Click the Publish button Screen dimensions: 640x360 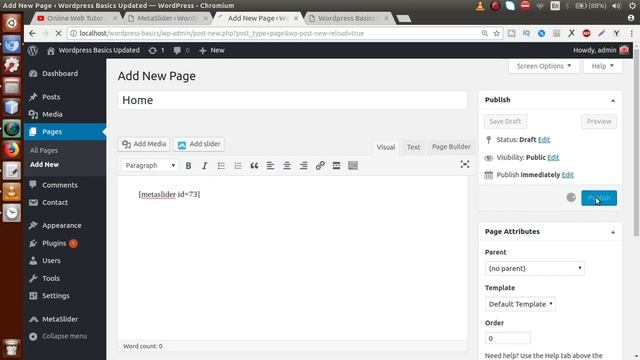click(599, 198)
